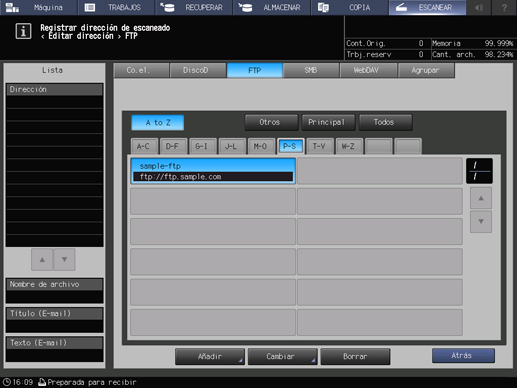Click the Borrar button

point(355,356)
